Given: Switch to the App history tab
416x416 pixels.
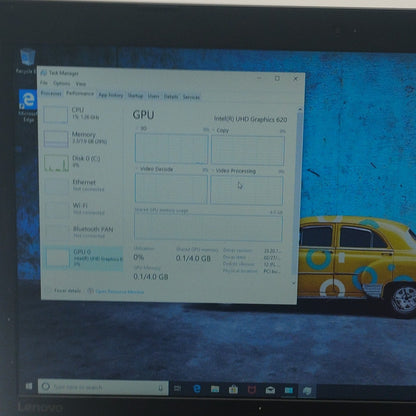Looking at the screenshot, I should click(111, 95).
